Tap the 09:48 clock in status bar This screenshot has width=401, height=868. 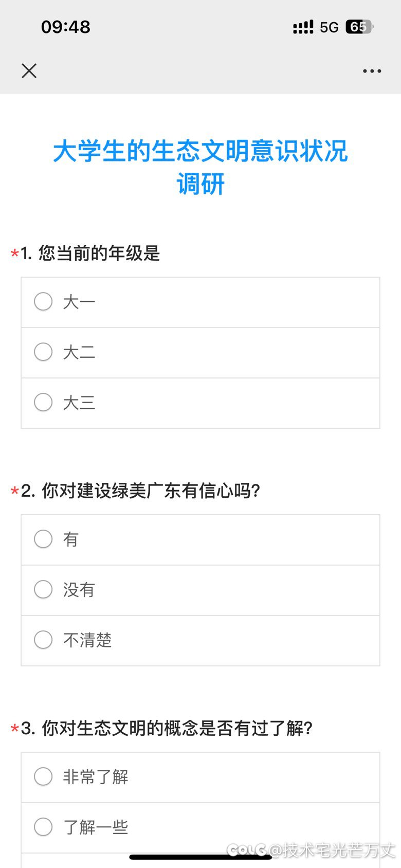(x=66, y=27)
